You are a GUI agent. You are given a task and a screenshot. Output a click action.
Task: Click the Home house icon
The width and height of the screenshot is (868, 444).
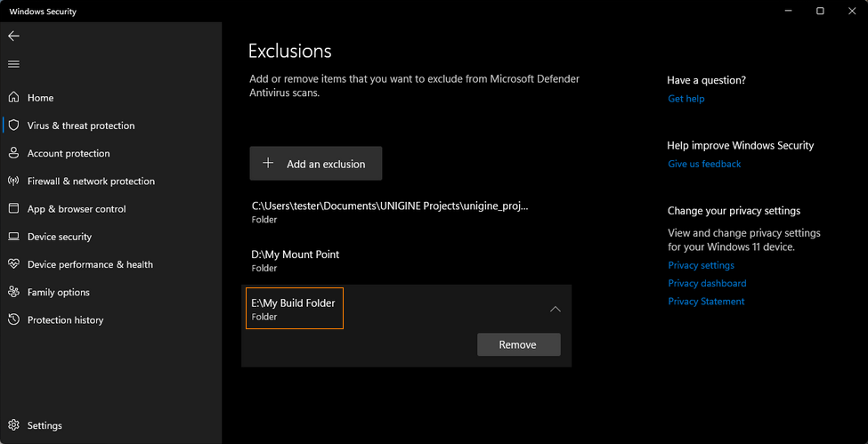14,98
